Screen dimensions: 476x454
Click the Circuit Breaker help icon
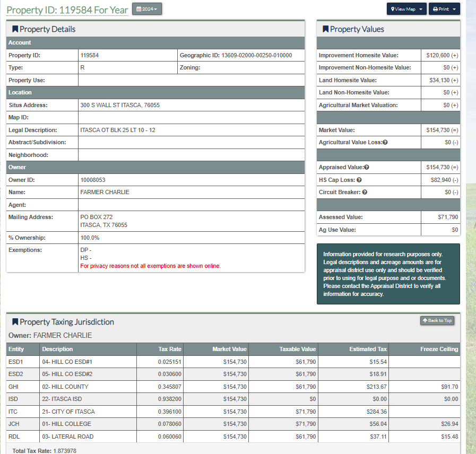365,193
